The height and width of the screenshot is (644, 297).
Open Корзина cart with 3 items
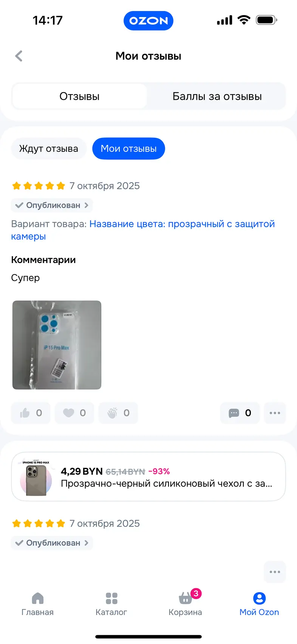(x=185, y=603)
